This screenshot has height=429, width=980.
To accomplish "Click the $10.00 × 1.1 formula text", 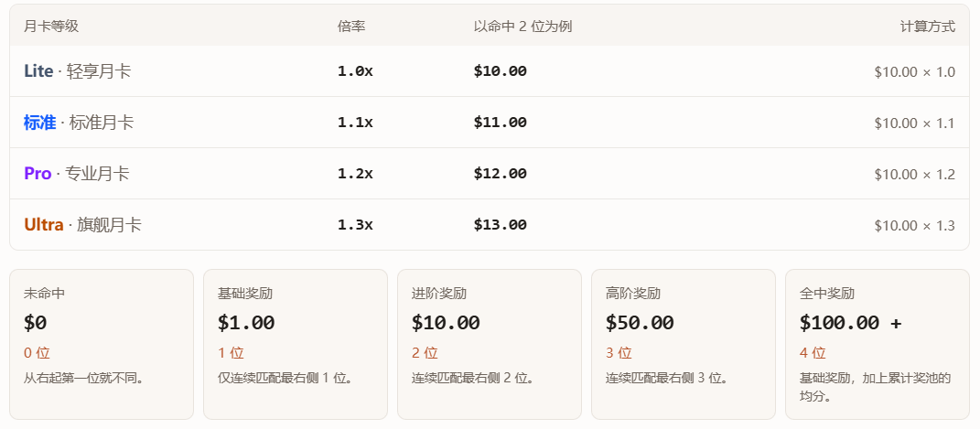I will [914, 123].
